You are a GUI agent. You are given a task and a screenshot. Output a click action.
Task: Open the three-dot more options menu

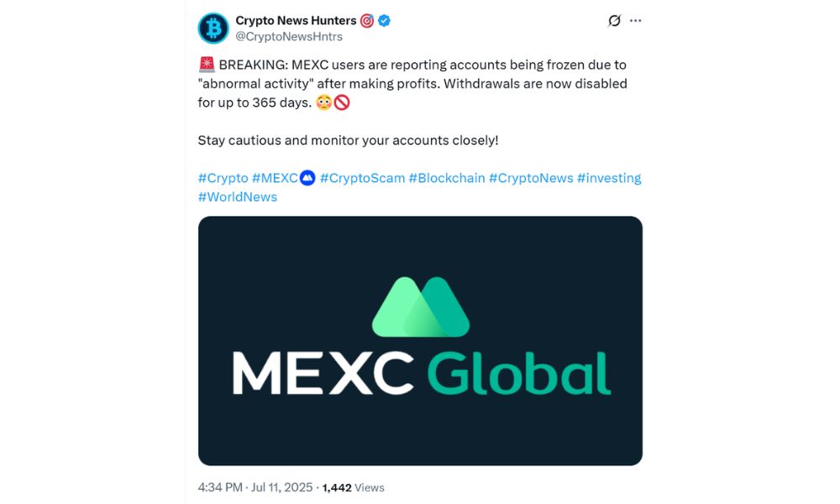(636, 21)
